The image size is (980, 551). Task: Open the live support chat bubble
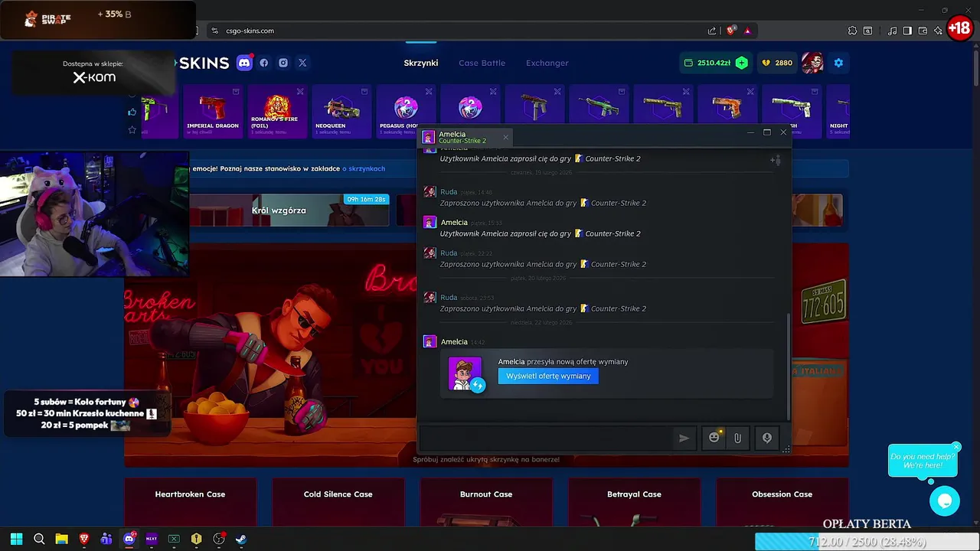[x=945, y=501]
